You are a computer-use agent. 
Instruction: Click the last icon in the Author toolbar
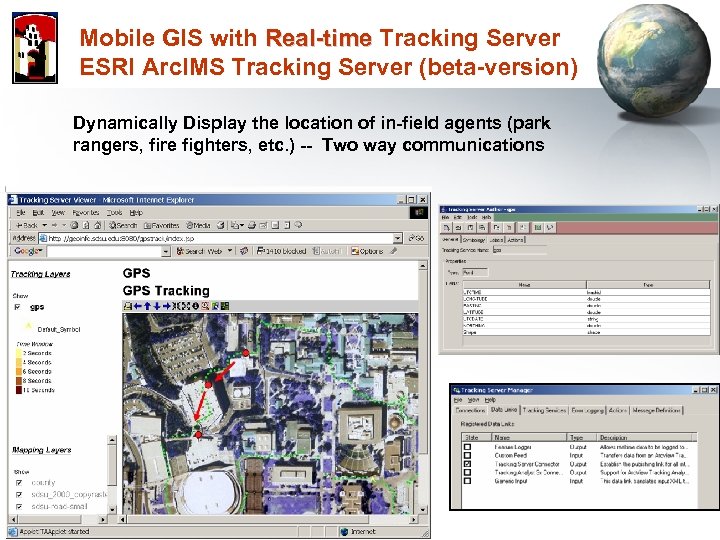coord(550,228)
